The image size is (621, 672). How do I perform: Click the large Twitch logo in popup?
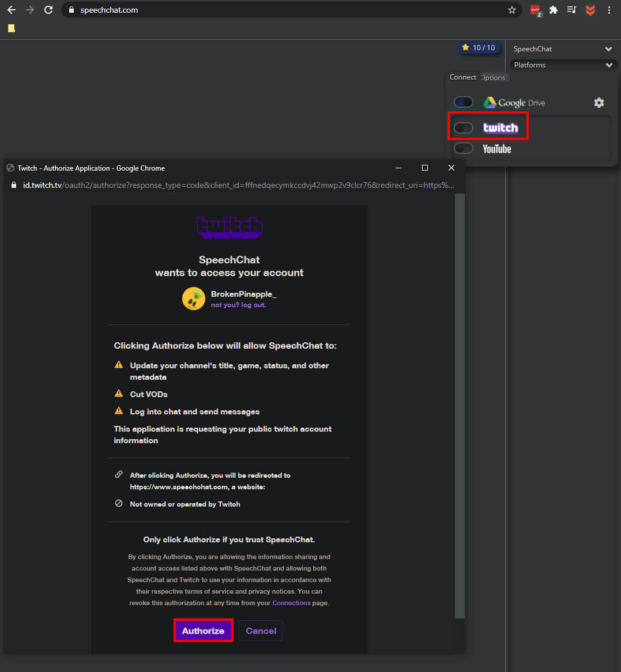229,228
